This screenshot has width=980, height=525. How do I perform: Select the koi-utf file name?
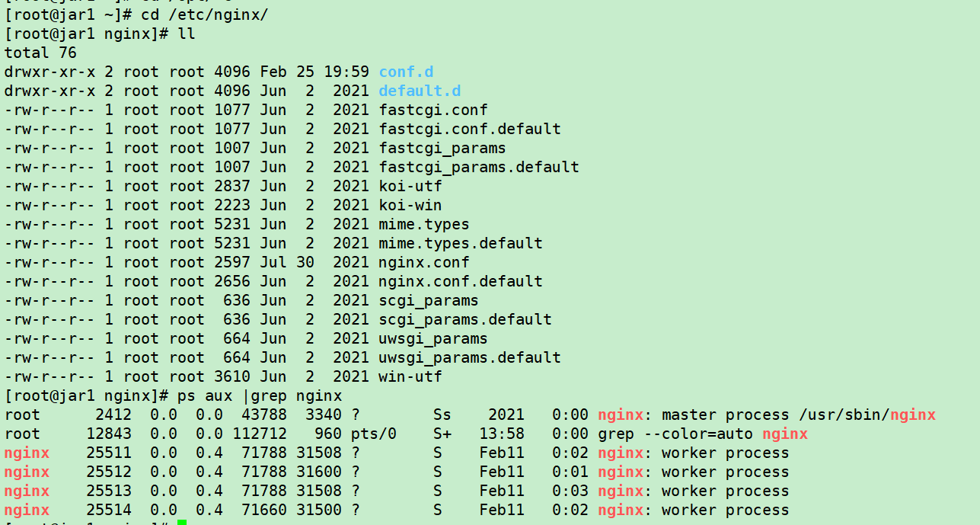[411, 186]
